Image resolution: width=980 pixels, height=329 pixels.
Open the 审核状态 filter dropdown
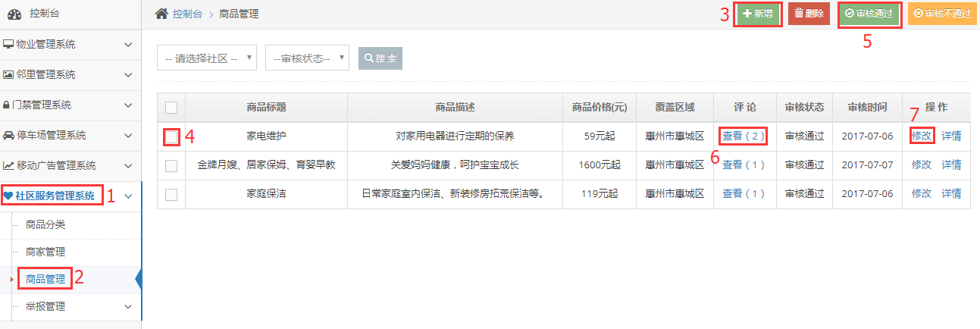[307, 58]
